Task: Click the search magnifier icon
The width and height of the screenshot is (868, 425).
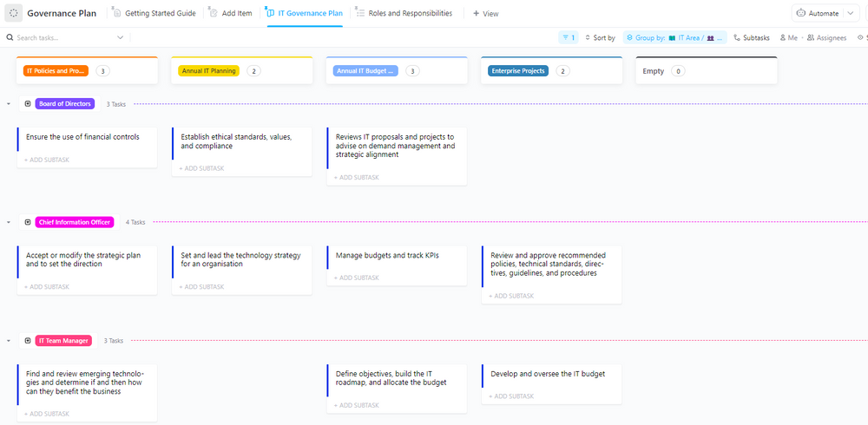Action: [x=10, y=38]
